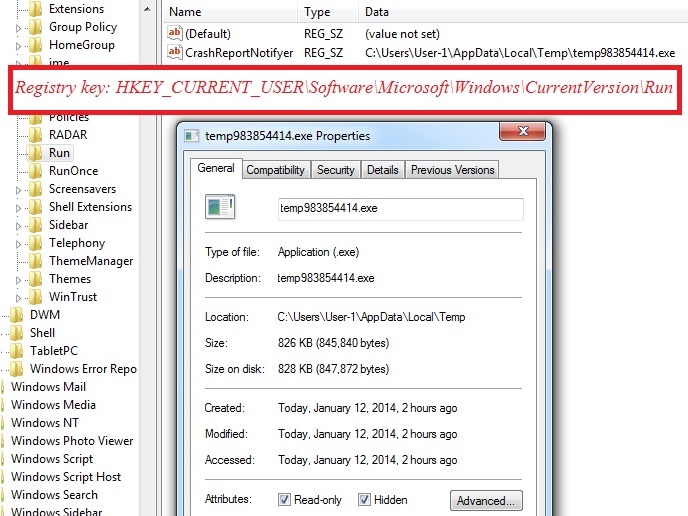Toggle the Hidden attribute checkbox
The height and width of the screenshot is (516, 688).
click(x=365, y=500)
